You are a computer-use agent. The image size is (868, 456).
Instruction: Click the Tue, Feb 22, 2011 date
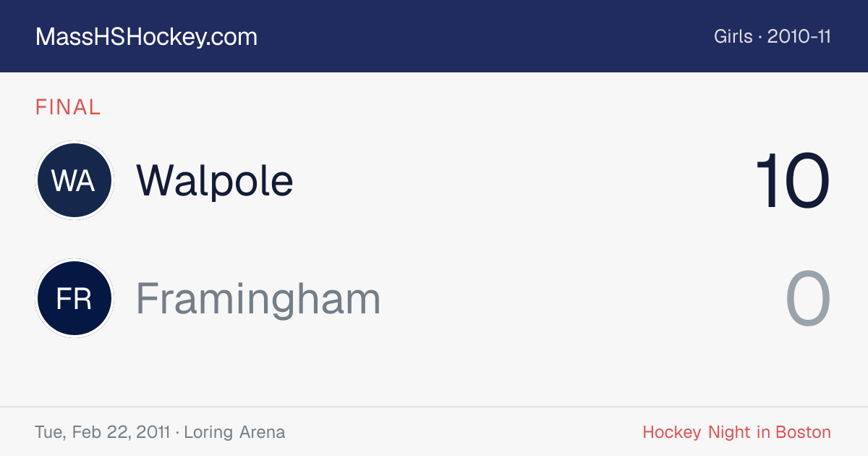pos(102,433)
